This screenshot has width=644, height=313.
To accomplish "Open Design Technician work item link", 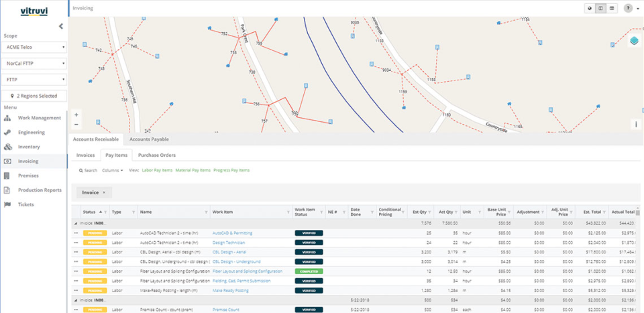I will 228,243.
